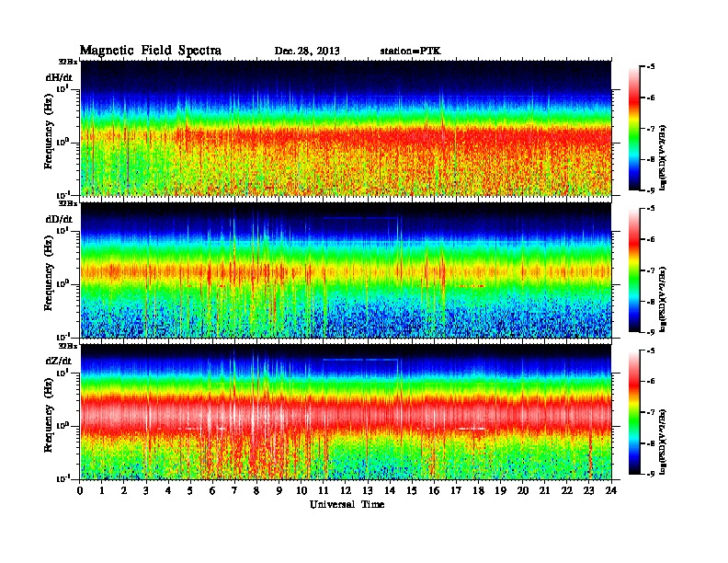
Task: Click hour '22' on the time axis
Action: pos(567,491)
